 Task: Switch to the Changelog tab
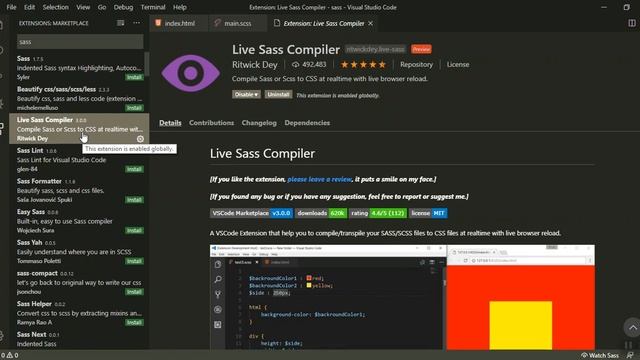click(x=259, y=123)
